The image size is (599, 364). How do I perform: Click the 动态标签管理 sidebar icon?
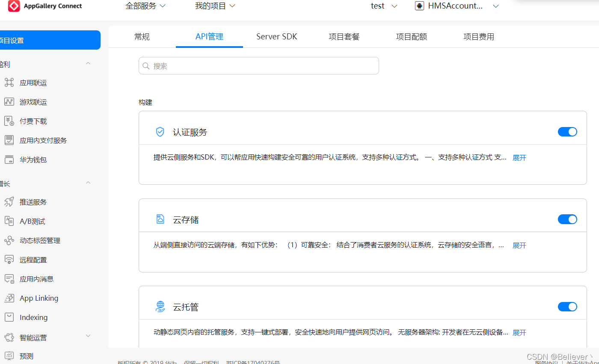[x=9, y=240]
